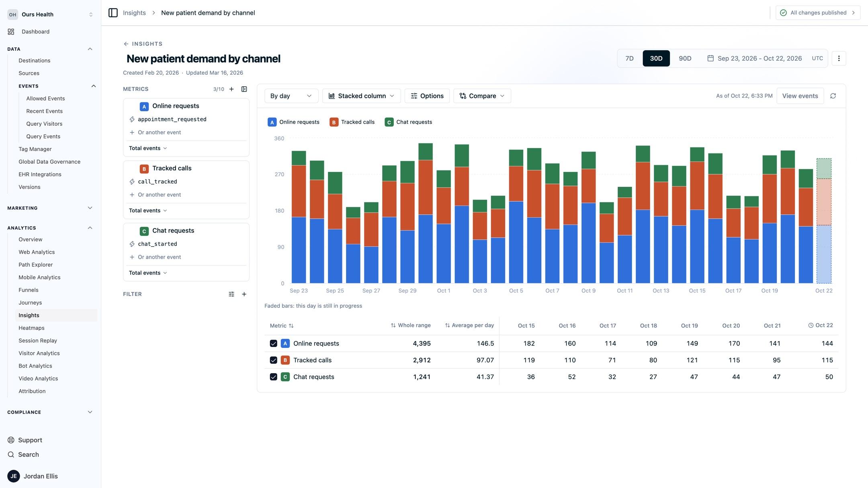Open Journeys in the sidebar

tap(30, 303)
